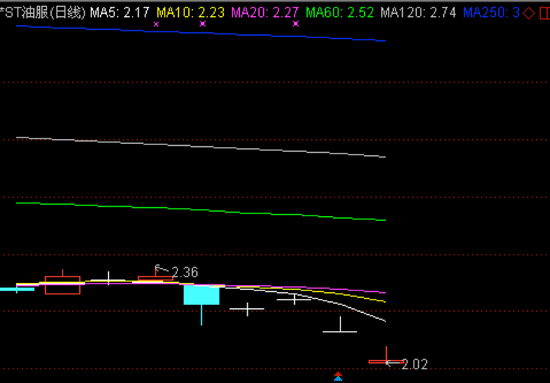Viewport: 550px width, 383px height.
Task: Click the magenta marker below the MA10 label
Action: tap(202, 24)
